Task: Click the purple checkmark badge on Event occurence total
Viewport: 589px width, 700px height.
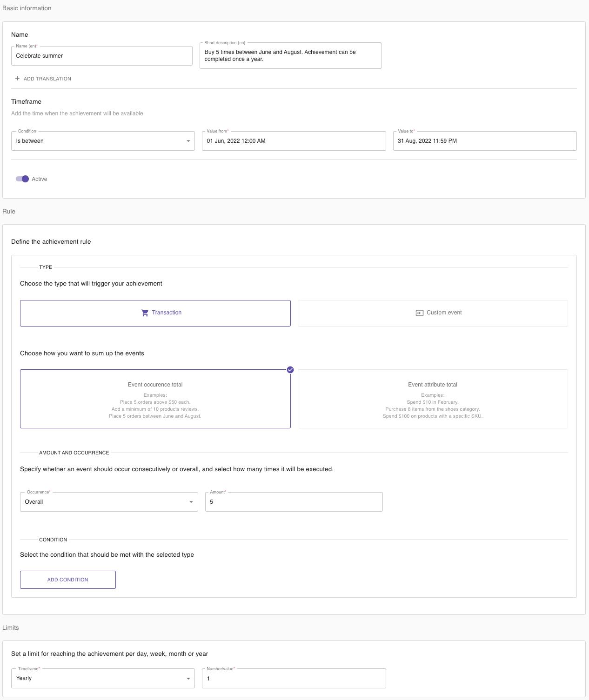Action: coord(290,370)
